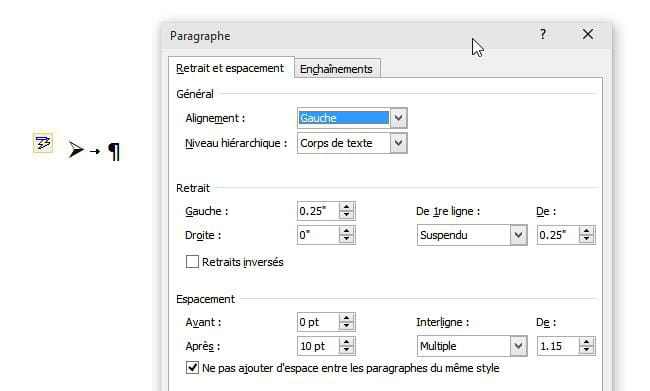650x391 pixels.
Task: Increase the first-line indent De value
Action: [x=587, y=231]
